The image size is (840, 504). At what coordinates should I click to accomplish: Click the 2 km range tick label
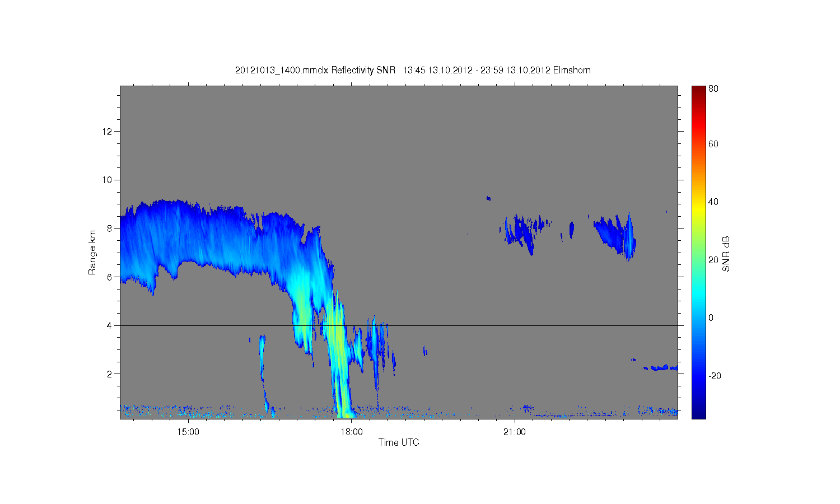click(110, 374)
